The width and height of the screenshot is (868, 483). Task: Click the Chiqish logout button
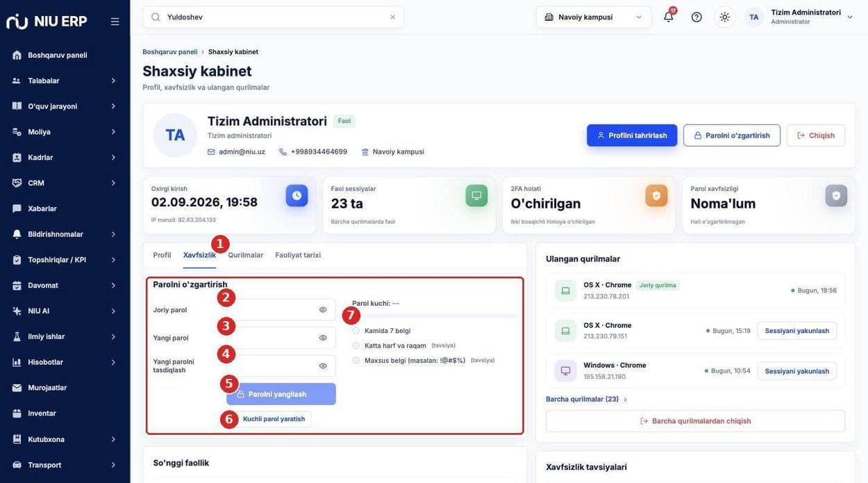(816, 136)
